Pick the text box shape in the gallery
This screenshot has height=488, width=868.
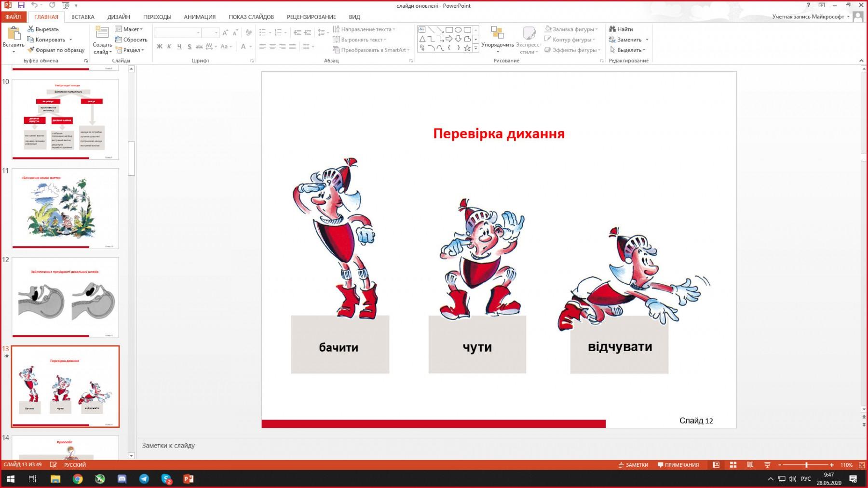point(422,29)
